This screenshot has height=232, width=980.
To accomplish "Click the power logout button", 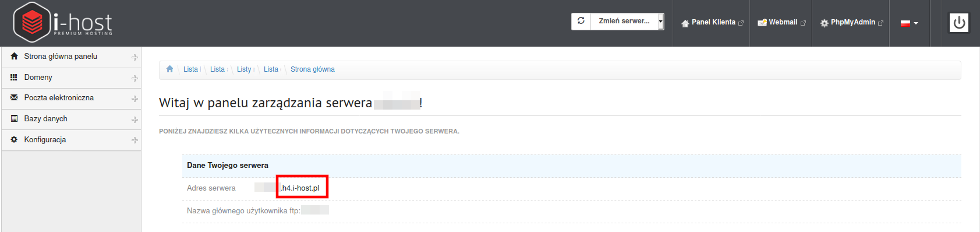I will 959,23.
